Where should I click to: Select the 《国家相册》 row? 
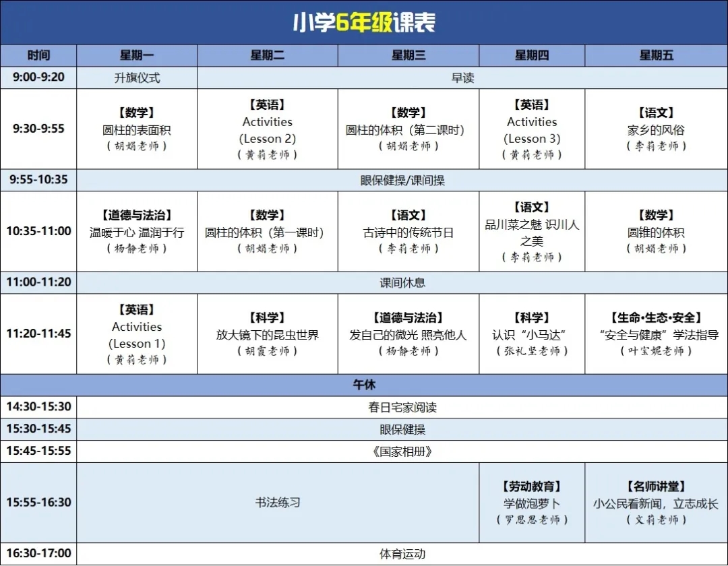tap(402, 451)
